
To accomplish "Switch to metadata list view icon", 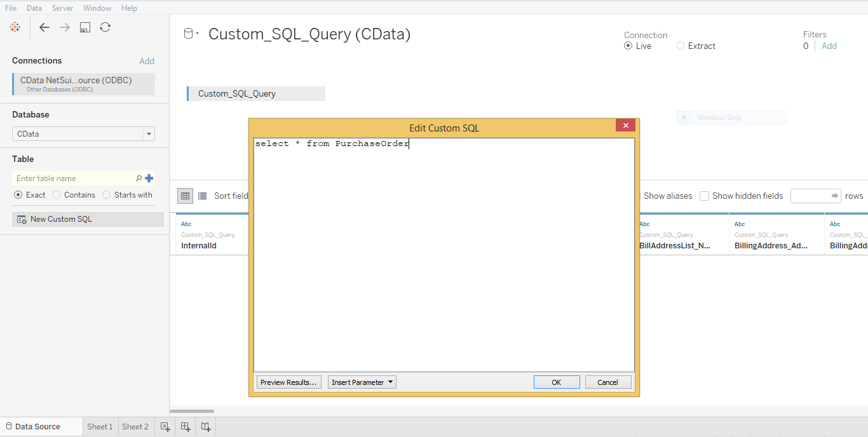I will [x=201, y=196].
